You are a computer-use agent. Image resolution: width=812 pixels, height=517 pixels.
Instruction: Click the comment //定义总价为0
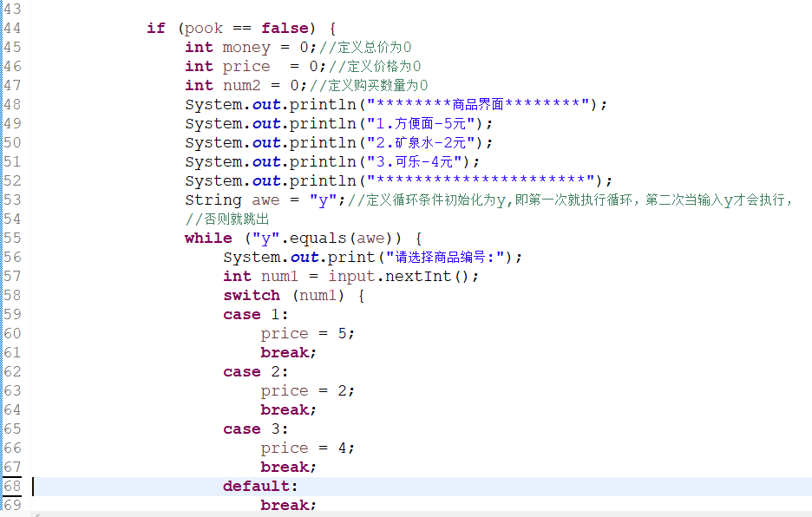point(365,47)
